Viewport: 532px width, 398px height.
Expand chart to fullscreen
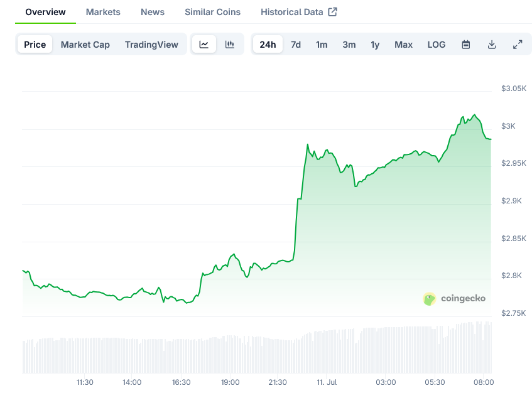(518, 45)
